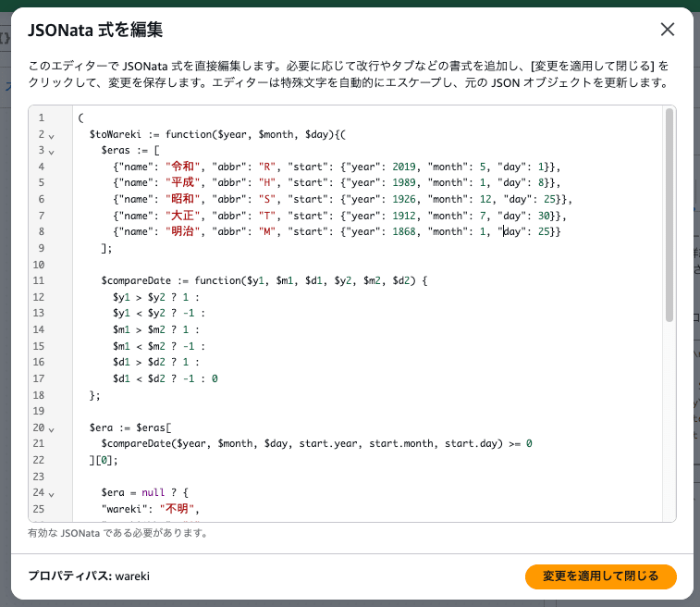Click the "$d1 > $d2 ? 1 :" line
The height and width of the screenshot is (607, 700).
pyautogui.click(x=155, y=362)
